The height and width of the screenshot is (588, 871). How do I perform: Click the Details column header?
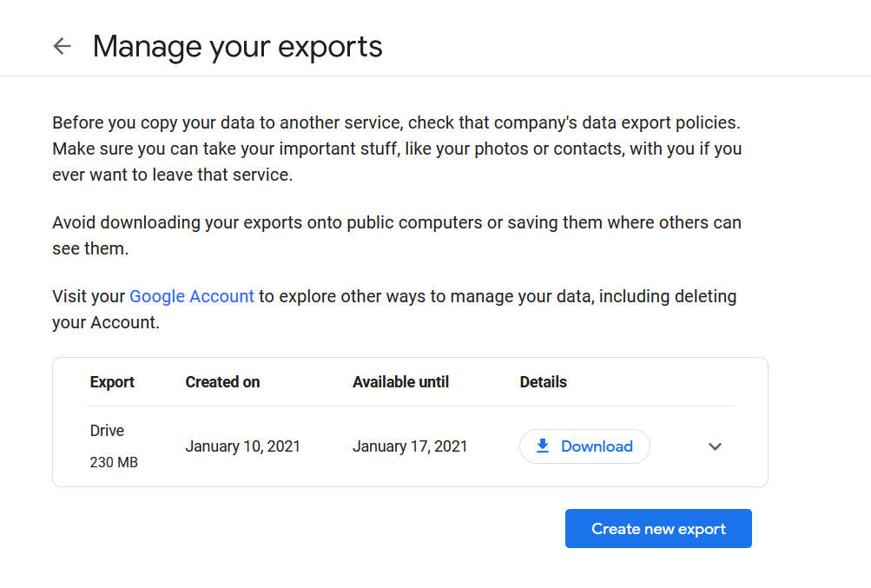[543, 382]
